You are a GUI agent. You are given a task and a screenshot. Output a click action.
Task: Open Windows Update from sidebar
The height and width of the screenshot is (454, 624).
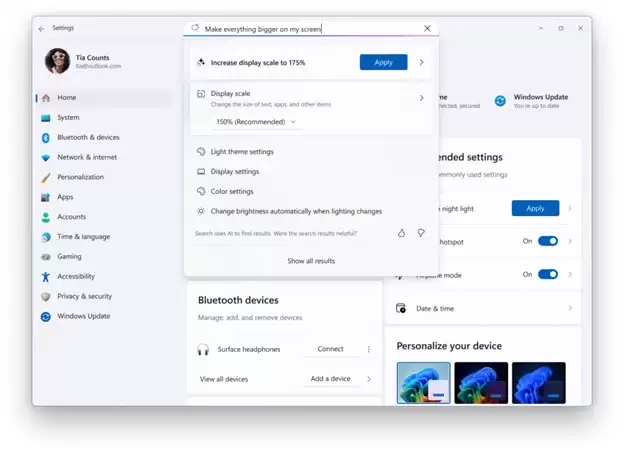click(x=83, y=316)
